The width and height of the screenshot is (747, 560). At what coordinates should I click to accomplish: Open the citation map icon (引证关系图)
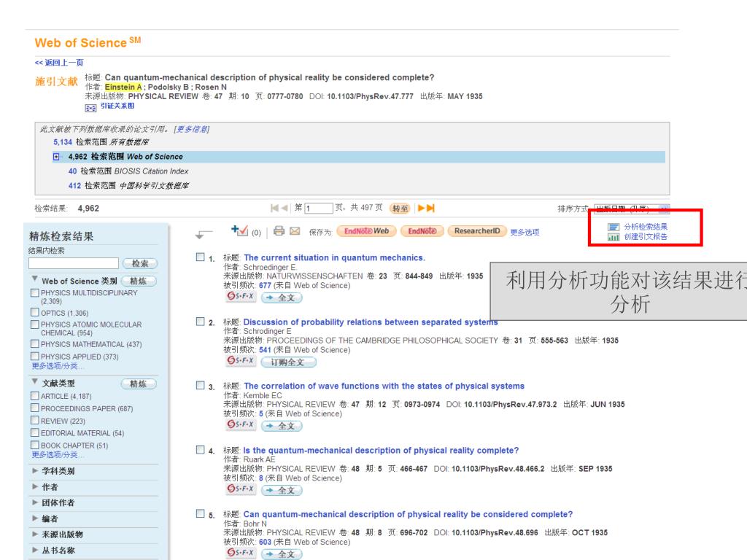tap(90, 108)
